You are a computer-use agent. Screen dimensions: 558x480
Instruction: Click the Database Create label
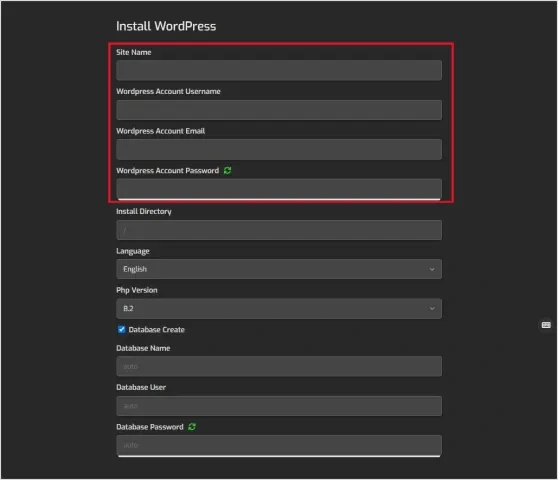(x=157, y=329)
